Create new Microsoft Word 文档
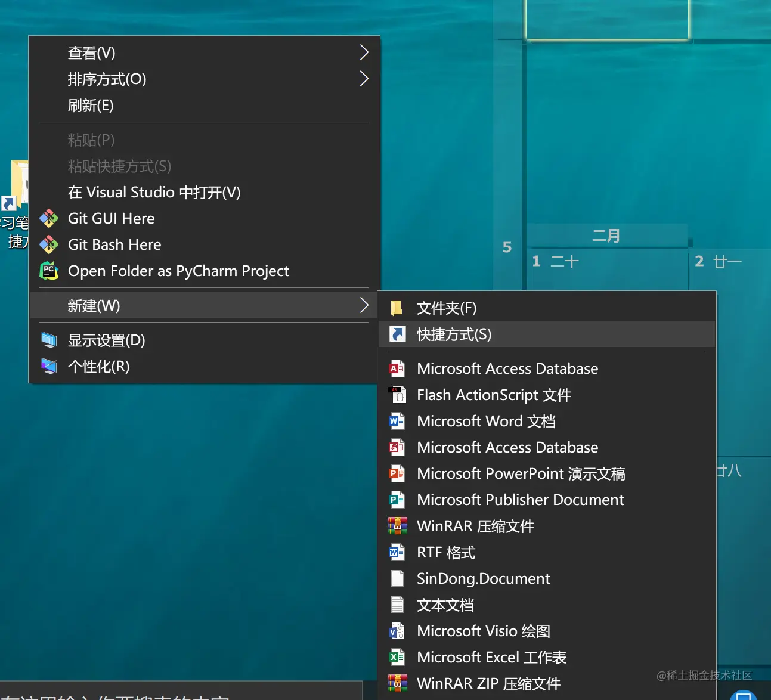Viewport: 771px width, 700px height. pyautogui.click(x=547, y=421)
